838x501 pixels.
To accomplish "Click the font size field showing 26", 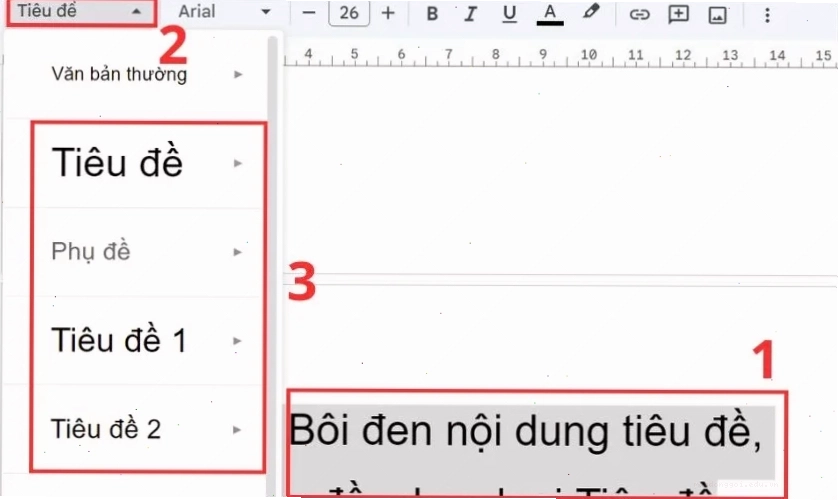I will point(348,12).
